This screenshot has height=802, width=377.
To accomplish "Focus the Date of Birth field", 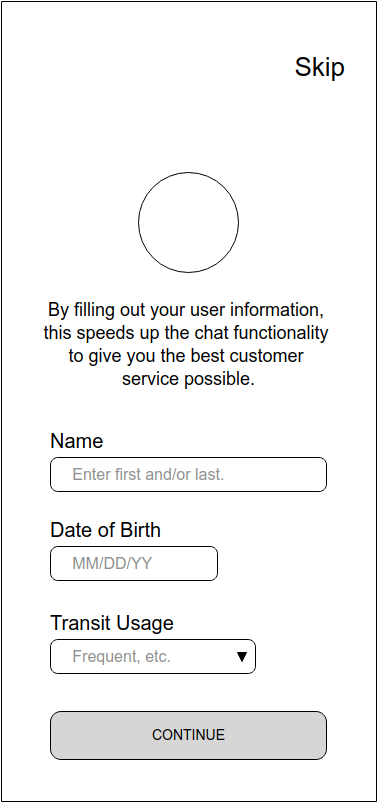I will pos(134,564).
